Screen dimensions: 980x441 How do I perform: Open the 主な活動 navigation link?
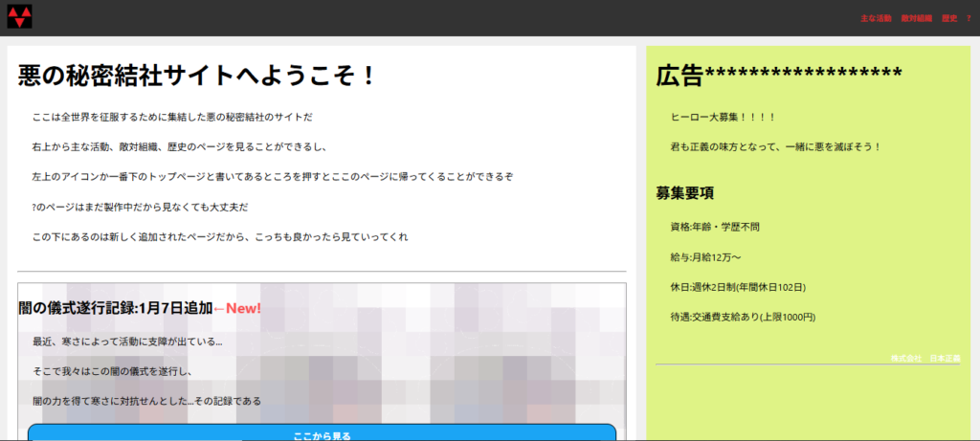(876, 18)
